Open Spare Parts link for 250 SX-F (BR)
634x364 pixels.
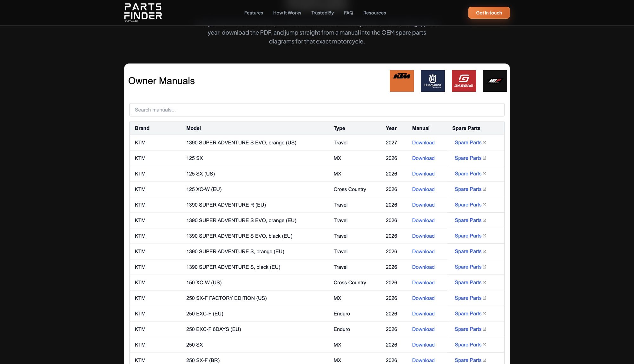[x=470, y=361]
